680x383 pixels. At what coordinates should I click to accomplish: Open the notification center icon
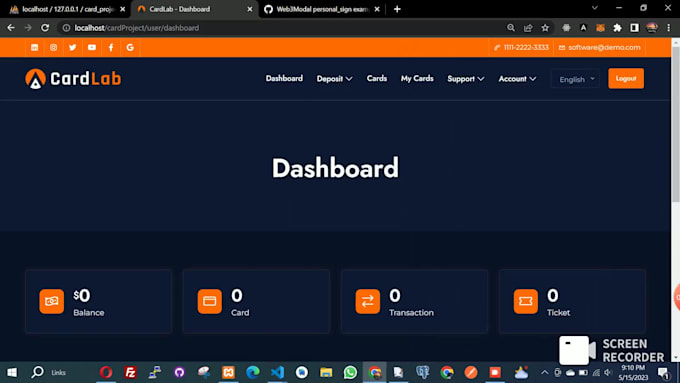point(663,373)
